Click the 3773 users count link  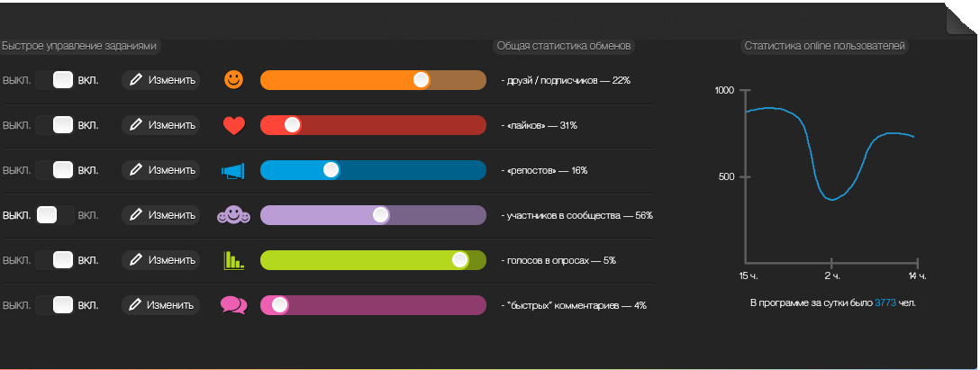(x=885, y=303)
